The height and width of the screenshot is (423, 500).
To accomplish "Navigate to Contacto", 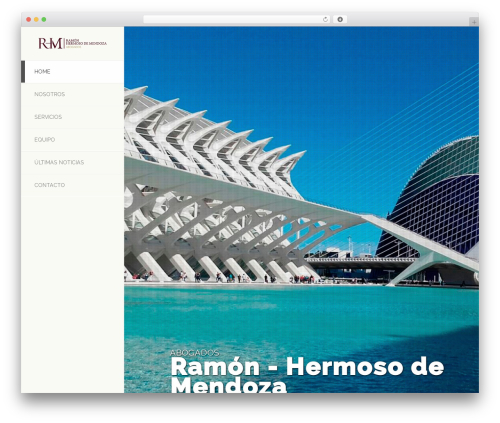I will (x=72, y=185).
